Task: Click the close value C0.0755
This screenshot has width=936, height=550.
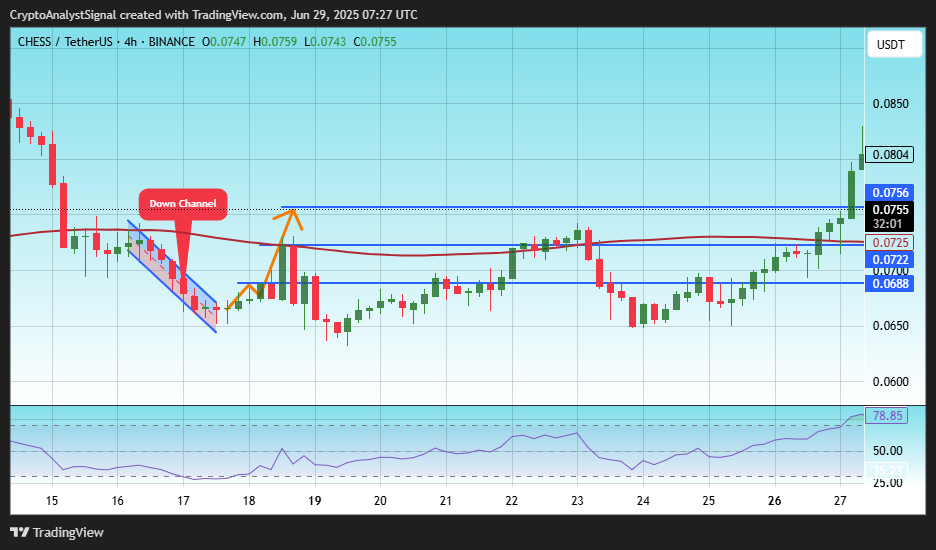Action: click(x=375, y=42)
